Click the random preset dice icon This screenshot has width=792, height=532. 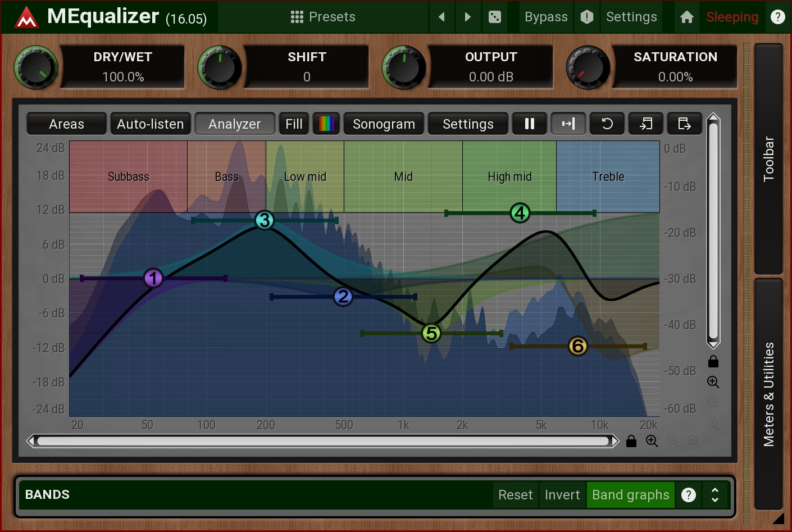pos(495,17)
